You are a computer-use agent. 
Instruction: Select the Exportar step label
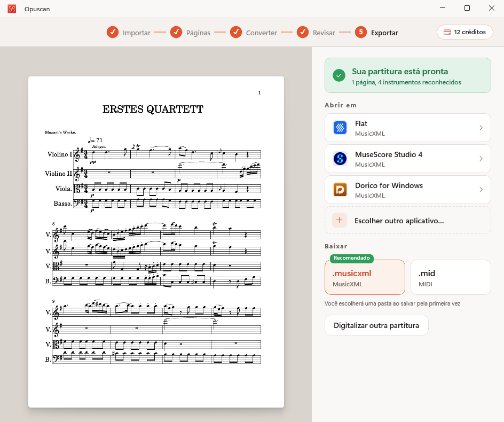[x=384, y=33]
